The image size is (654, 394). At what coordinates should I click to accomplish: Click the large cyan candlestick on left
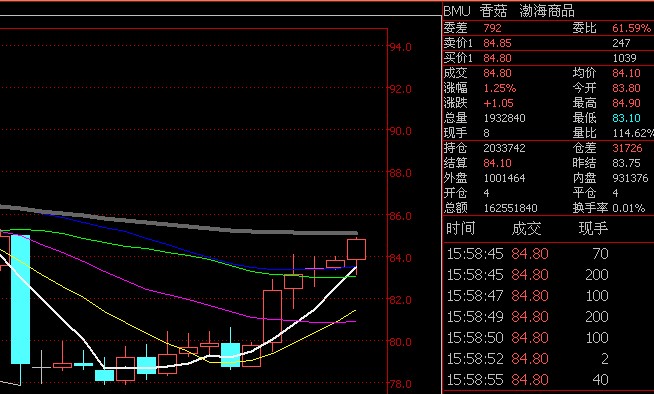click(x=20, y=299)
